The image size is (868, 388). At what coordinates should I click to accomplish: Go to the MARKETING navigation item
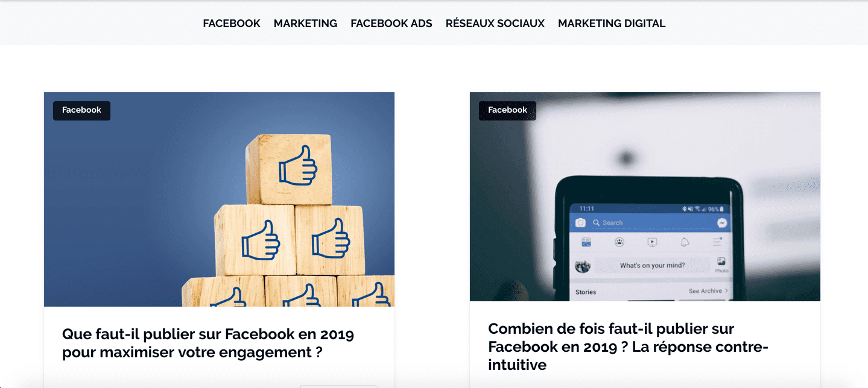[x=305, y=23]
